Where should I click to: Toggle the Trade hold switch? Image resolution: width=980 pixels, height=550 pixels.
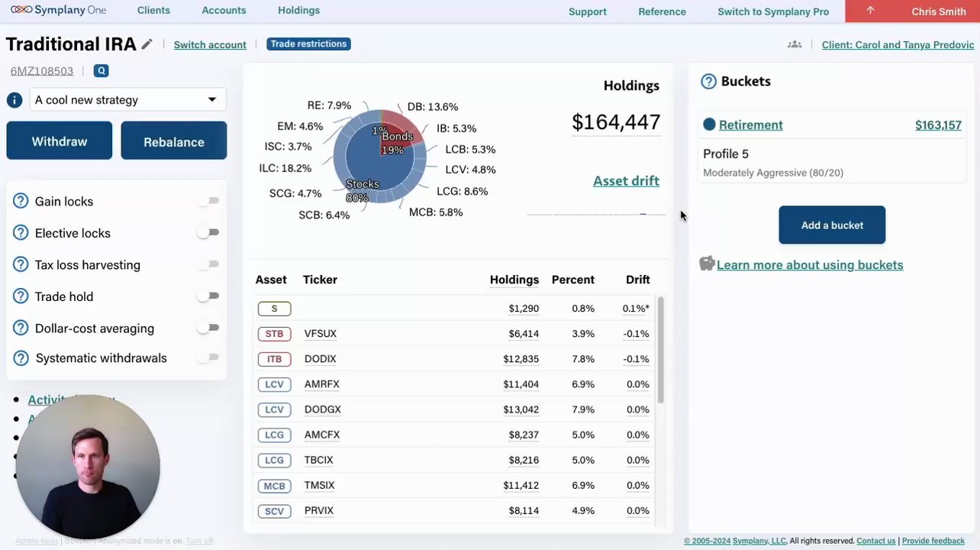(208, 296)
